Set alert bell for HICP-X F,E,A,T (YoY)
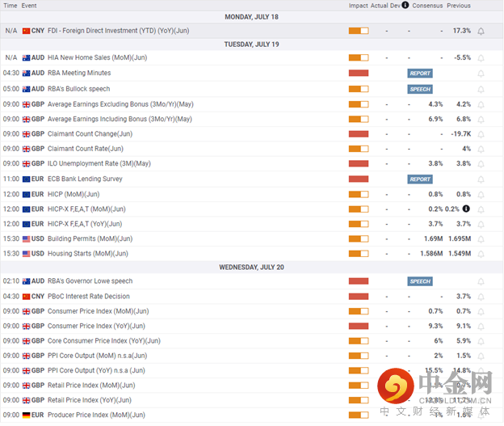The width and height of the screenshot is (504, 426). click(x=481, y=225)
